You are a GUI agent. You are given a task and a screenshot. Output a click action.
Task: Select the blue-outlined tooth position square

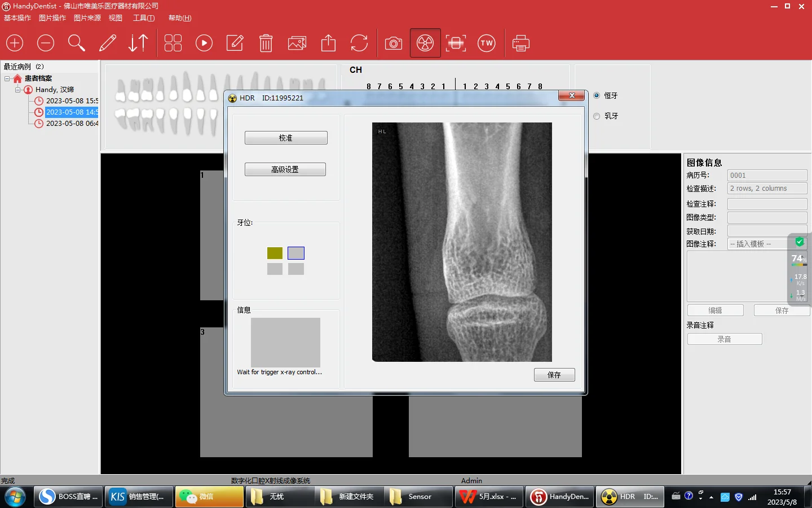[x=296, y=253]
